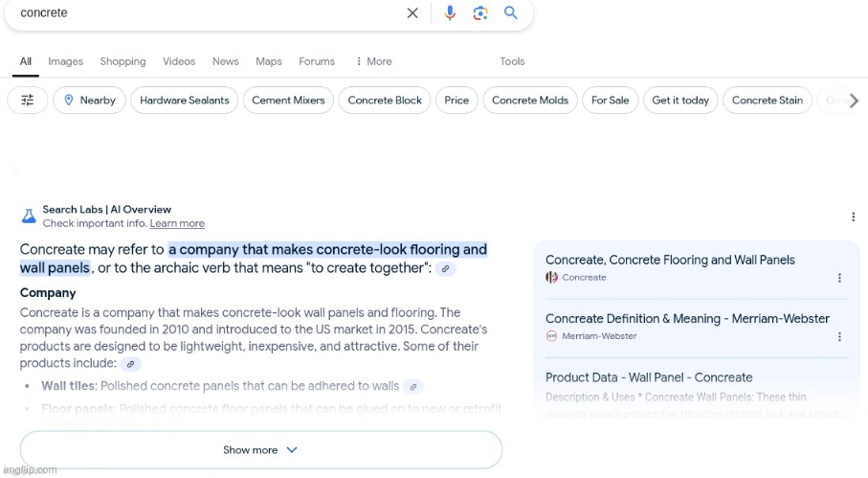Switch to the News tab
This screenshot has width=868, height=478.
pos(225,61)
